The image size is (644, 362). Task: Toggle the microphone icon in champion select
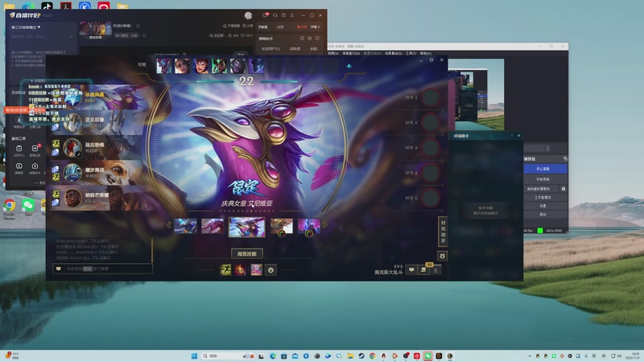[x=436, y=269]
